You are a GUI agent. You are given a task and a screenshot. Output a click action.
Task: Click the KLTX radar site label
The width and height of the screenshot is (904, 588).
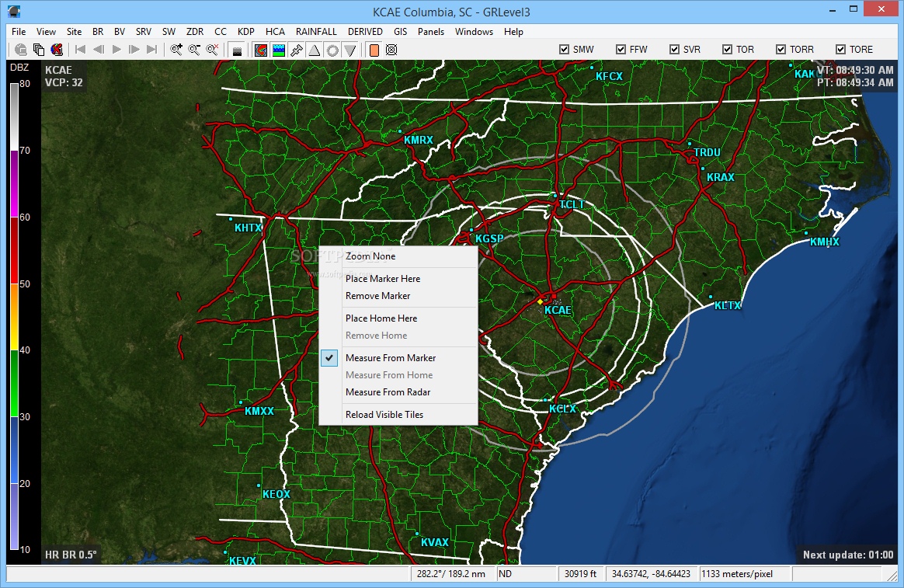tap(727, 305)
